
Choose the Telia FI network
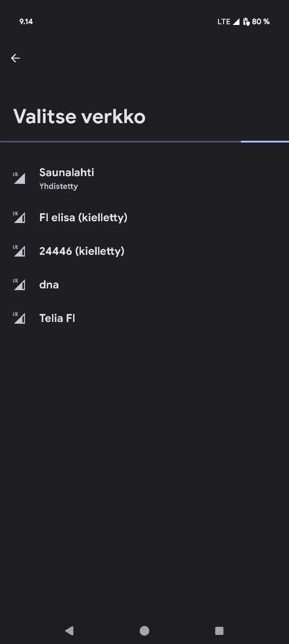(57, 318)
